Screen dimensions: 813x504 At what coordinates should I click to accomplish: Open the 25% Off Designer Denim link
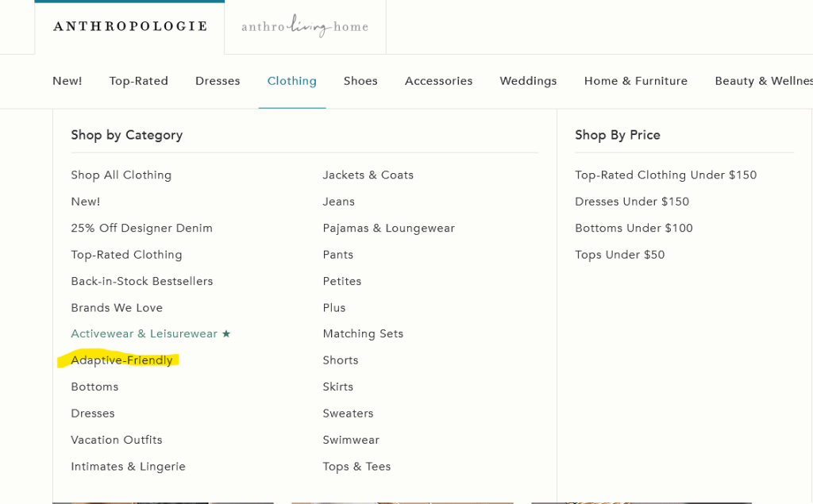141,228
